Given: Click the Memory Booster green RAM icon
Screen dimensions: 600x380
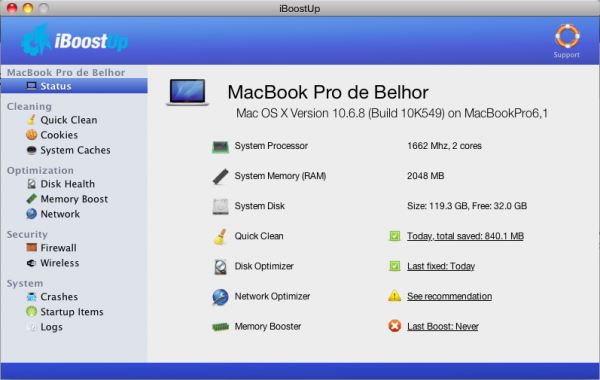Looking at the screenshot, I should point(220,327).
